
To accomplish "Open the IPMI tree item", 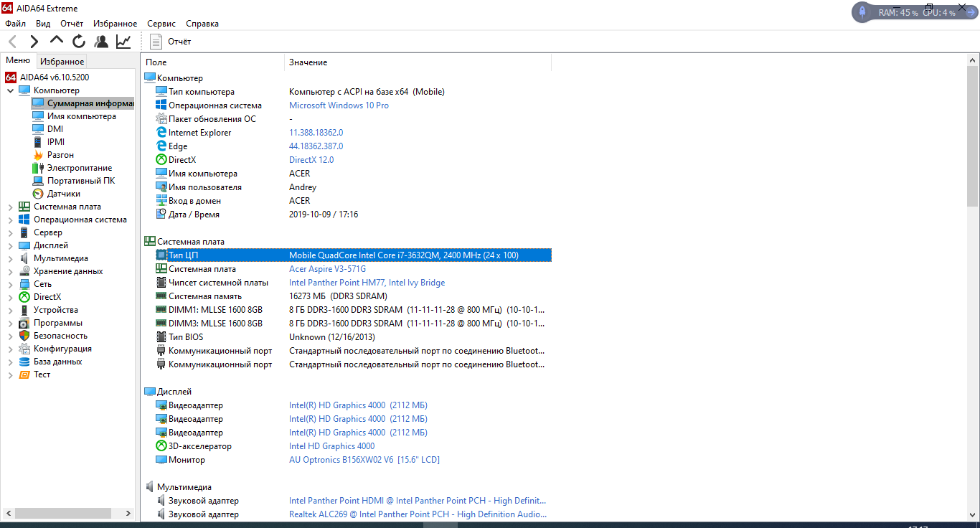I will click(x=56, y=142).
